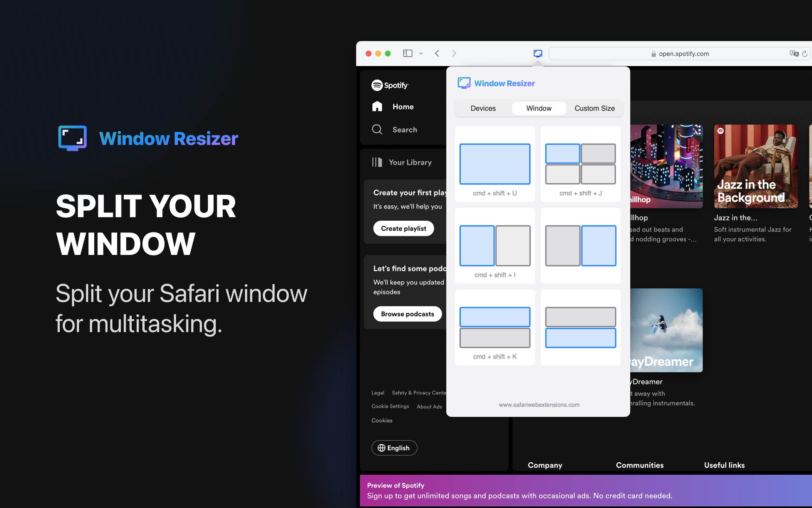Image resolution: width=812 pixels, height=508 pixels.
Task: Open Safety & Privacy Center link
Action: [419, 393]
